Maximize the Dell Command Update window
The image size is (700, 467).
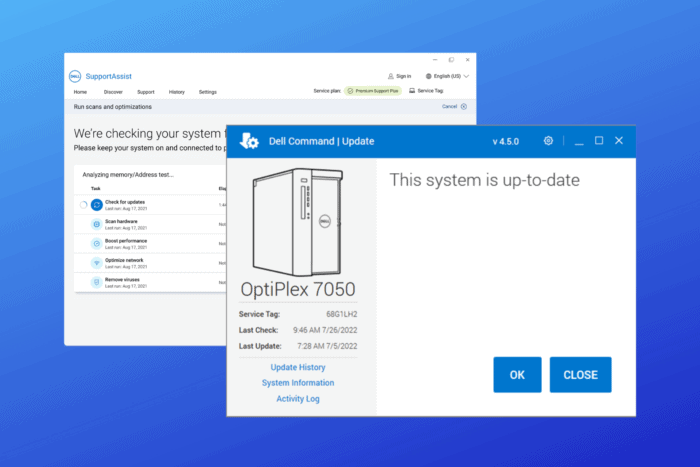click(599, 141)
